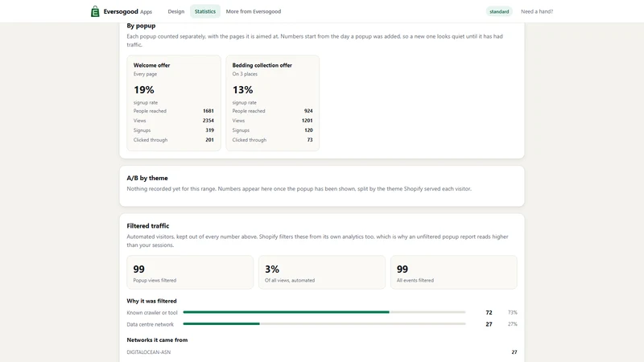
Task: Click the 73% share for known crawlers
Action: [x=512, y=313]
